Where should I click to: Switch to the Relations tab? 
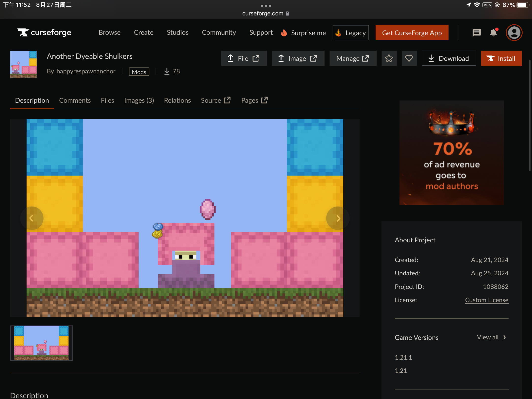pyautogui.click(x=177, y=100)
